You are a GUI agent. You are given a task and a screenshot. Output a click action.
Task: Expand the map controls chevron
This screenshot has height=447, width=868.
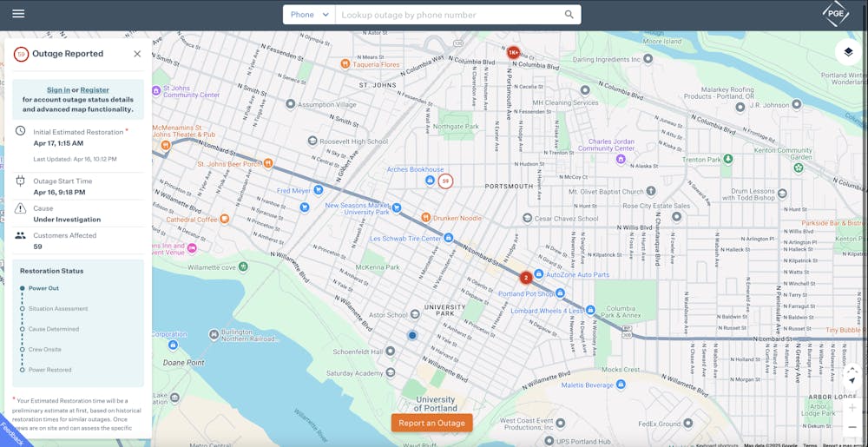(852, 369)
